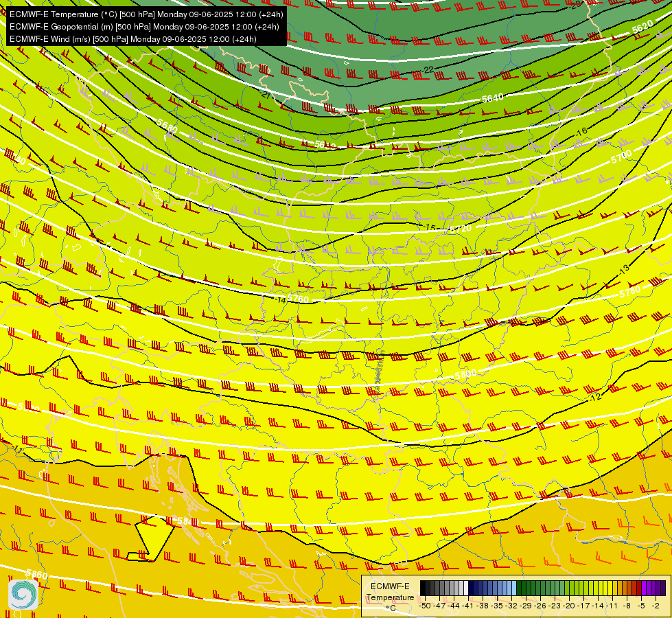Click the swirl weather logo icon
This screenshot has height=618, width=672.
[x=23, y=595]
